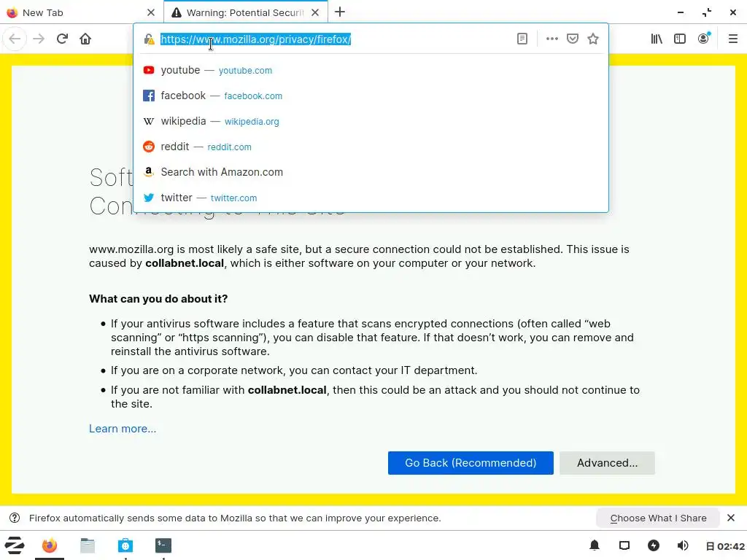Close the New Tab tab

tap(151, 12)
